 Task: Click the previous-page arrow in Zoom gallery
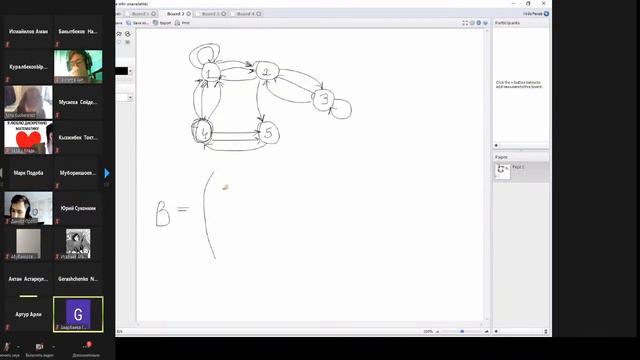coord(1,173)
